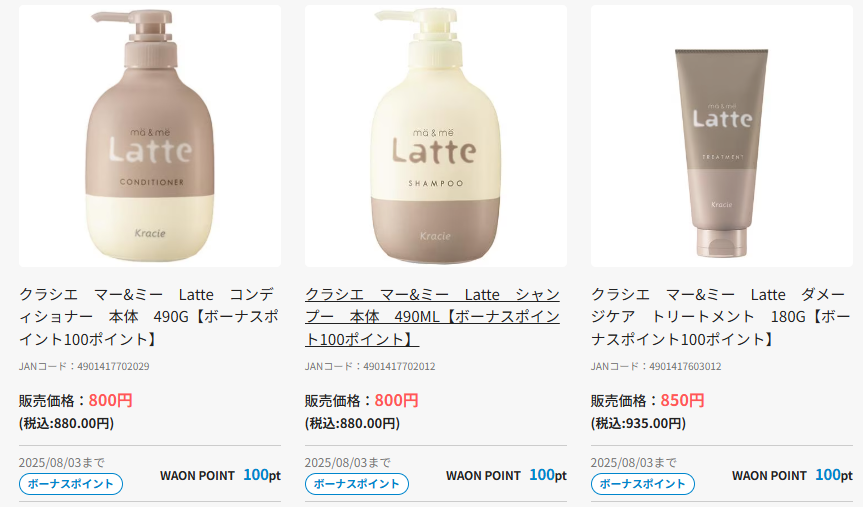863x507 pixels.
Task: Click the shampoo's 2025/08/03まで date
Action: click(x=348, y=462)
